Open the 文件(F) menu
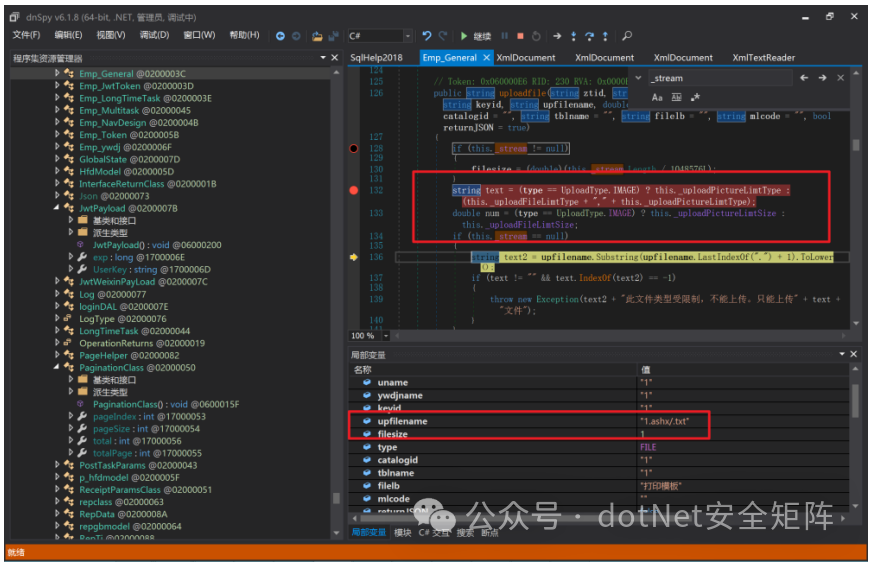The image size is (871, 562). (x=26, y=36)
